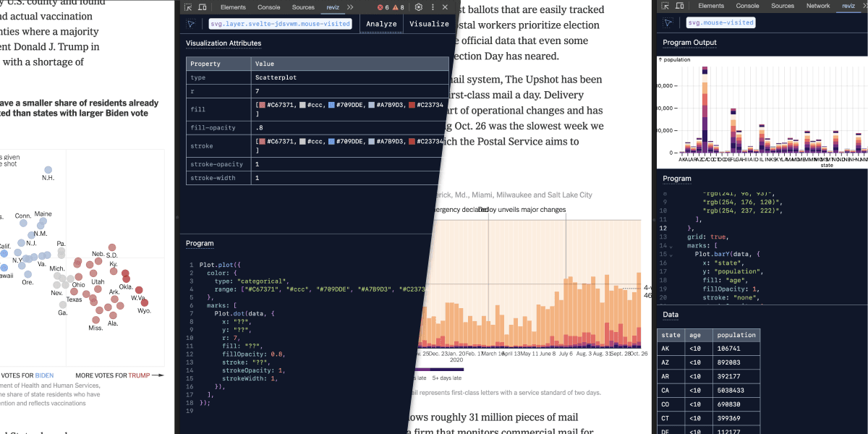868x434 pixels.
Task: Click the W.Va. dot in the scatterplot
Action: click(137, 289)
